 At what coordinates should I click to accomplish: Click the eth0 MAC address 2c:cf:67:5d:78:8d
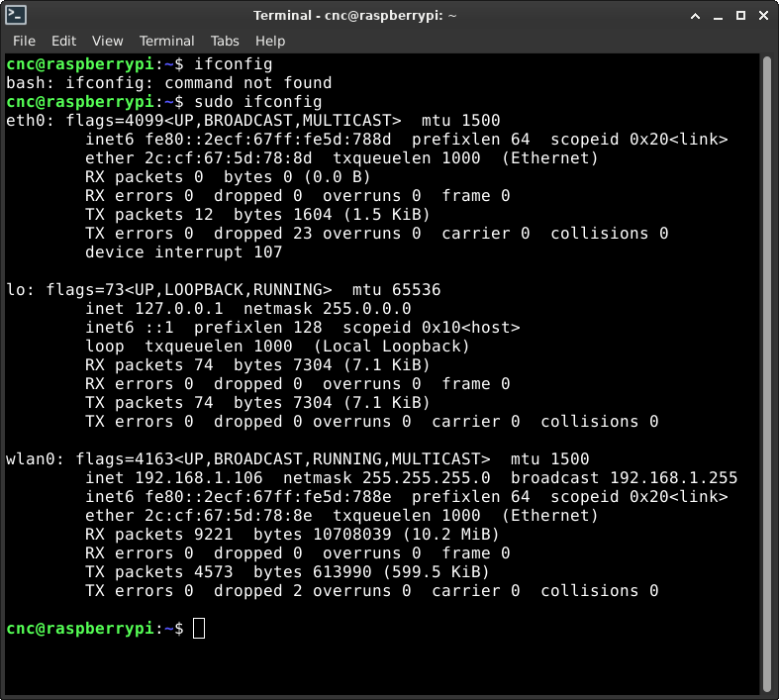coord(228,158)
